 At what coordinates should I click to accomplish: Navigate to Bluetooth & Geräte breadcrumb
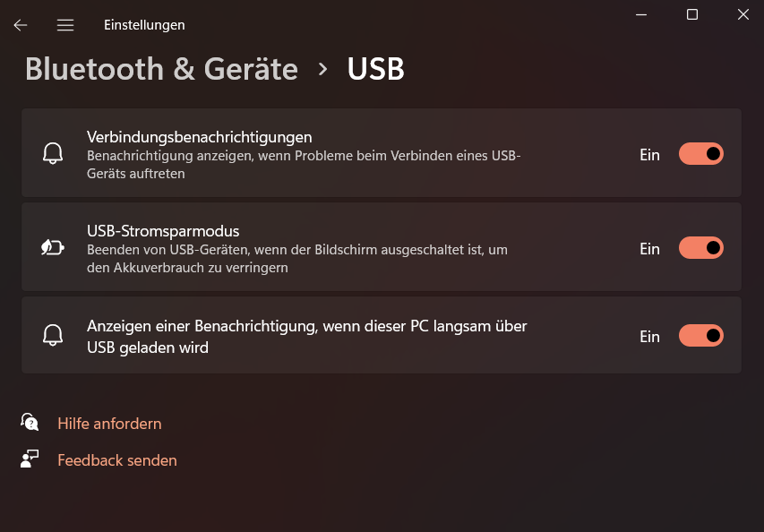pos(161,69)
